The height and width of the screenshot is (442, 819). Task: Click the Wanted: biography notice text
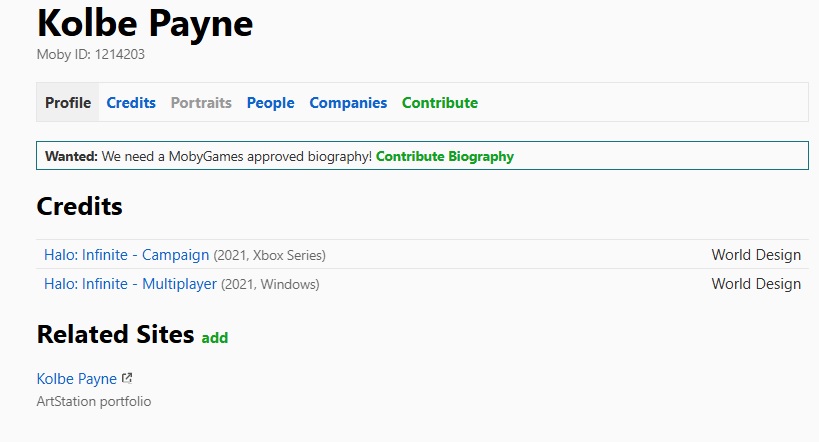pos(208,156)
